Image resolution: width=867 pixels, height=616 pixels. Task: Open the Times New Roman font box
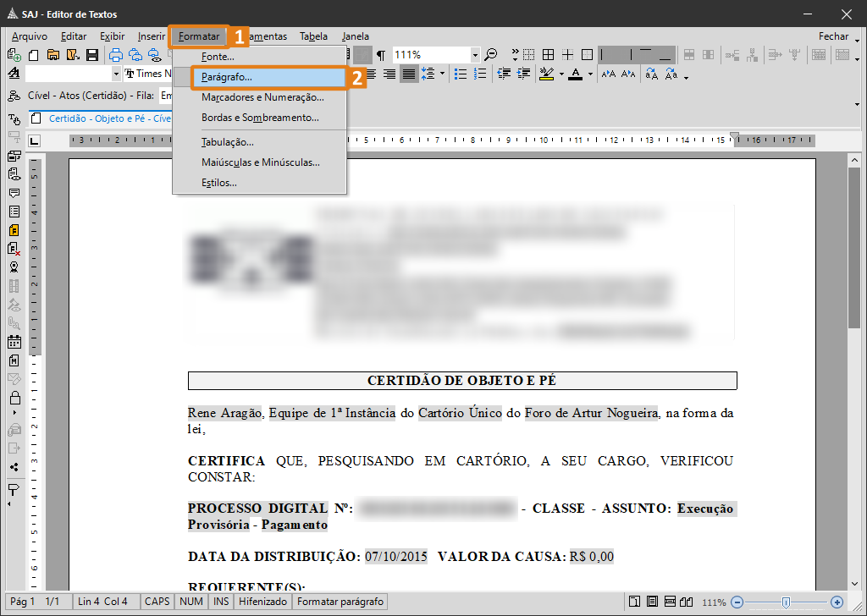[148, 74]
